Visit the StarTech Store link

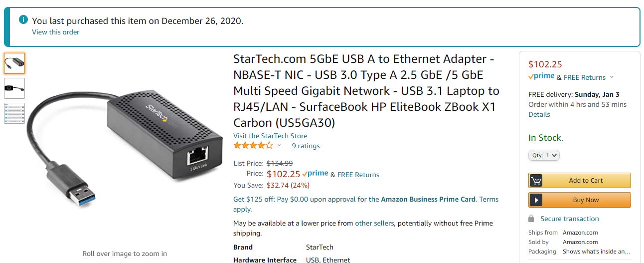tap(270, 136)
